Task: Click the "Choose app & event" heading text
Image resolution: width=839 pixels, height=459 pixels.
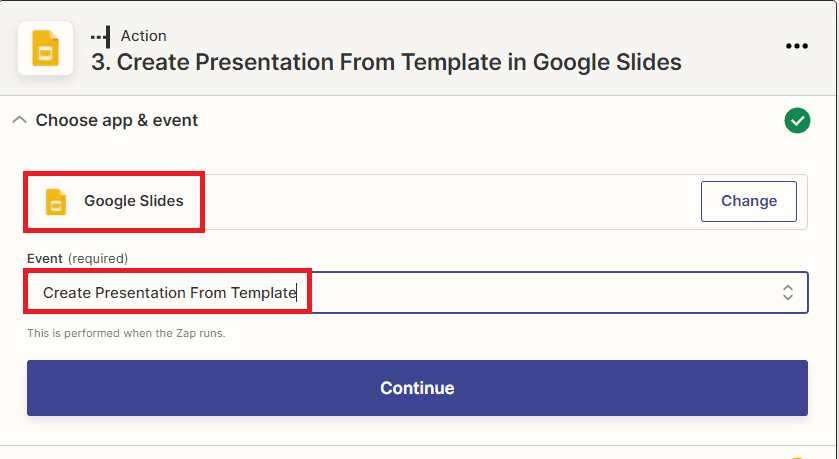Action: [117, 120]
